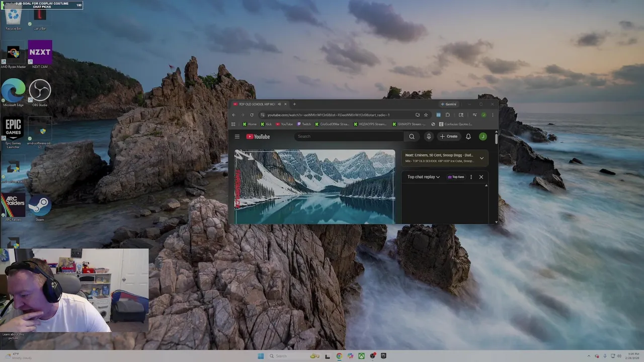Start voice search with the microphone icon
This screenshot has height=362, width=644.
click(x=429, y=136)
